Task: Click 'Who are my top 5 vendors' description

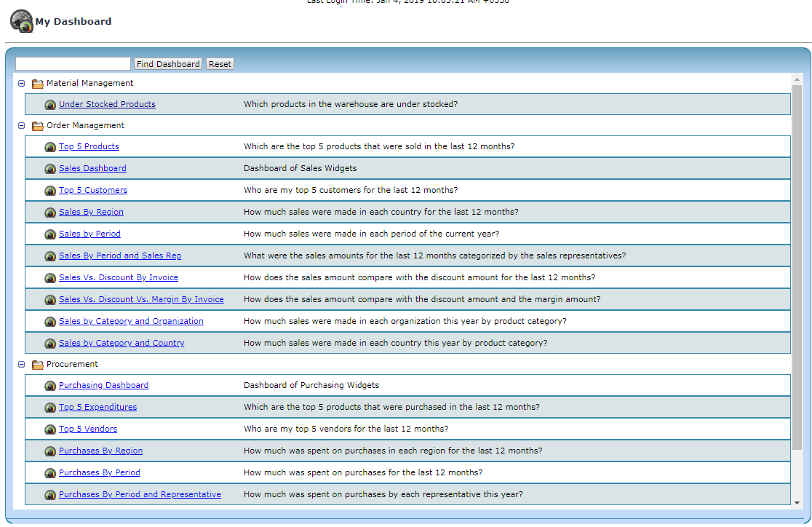Action: (346, 429)
